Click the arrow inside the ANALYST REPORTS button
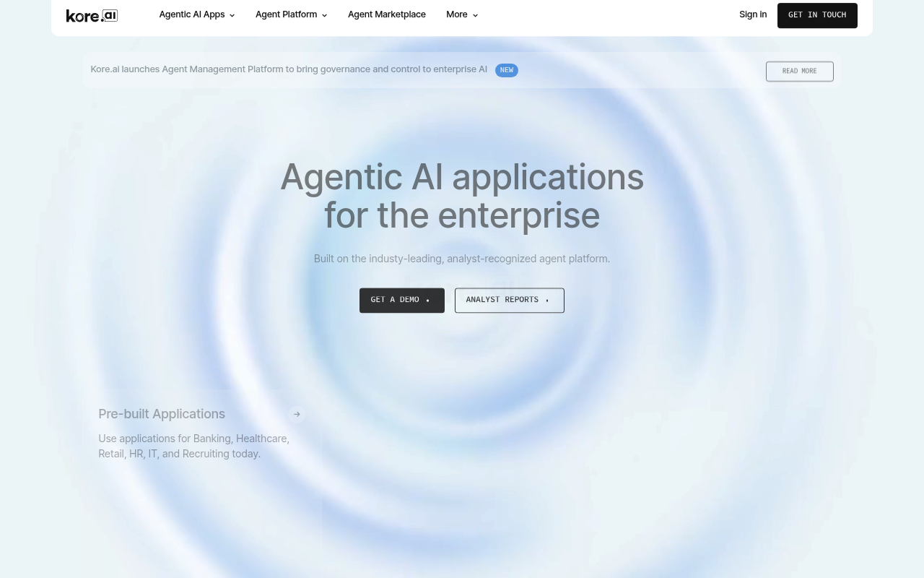This screenshot has height=578, width=924. click(547, 300)
